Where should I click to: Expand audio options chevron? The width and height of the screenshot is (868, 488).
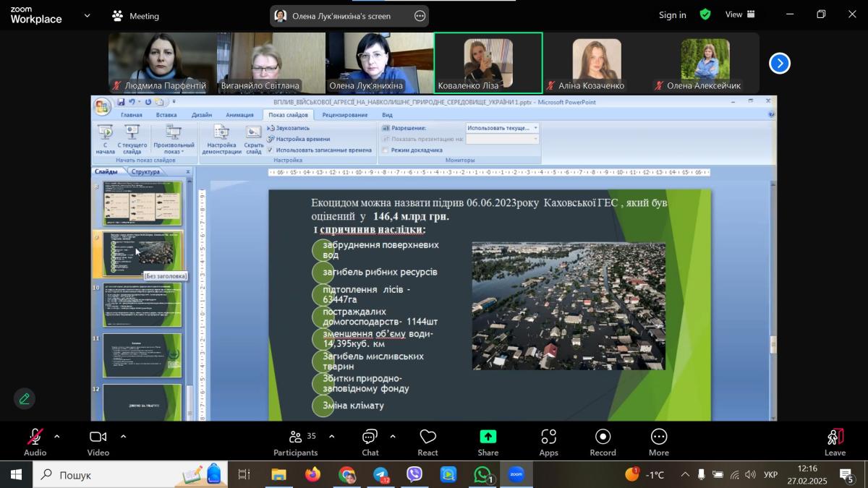pyautogui.click(x=57, y=437)
